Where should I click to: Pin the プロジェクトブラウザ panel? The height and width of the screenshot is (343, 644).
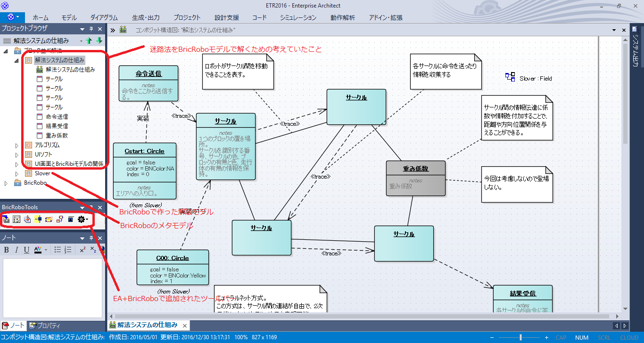point(91,29)
